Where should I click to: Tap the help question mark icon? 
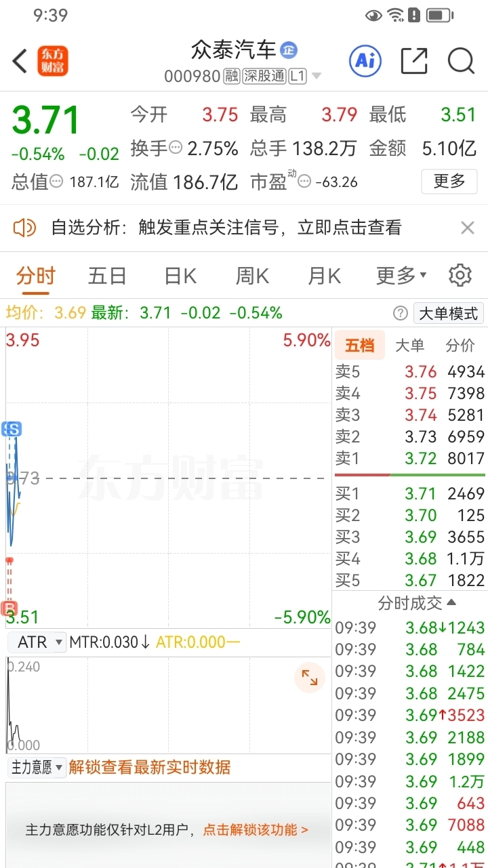[x=401, y=313]
